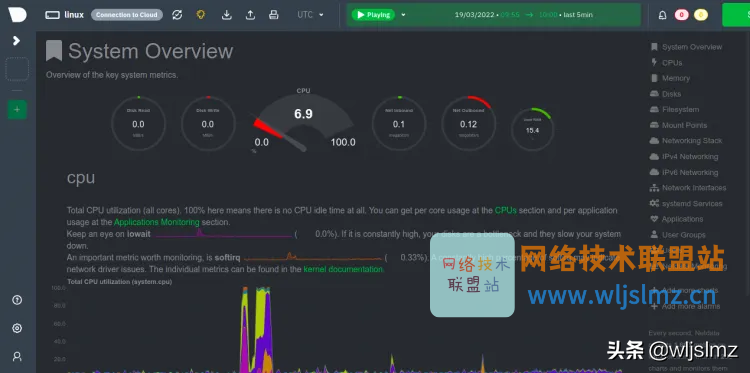Open the help icon in the left sidebar
This screenshot has height=373, width=750.
(x=17, y=300)
